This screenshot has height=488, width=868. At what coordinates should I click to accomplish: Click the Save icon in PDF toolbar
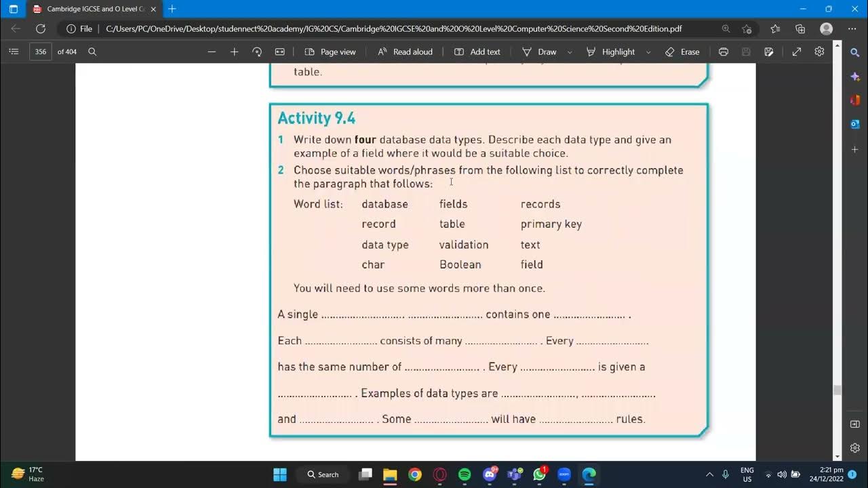746,52
